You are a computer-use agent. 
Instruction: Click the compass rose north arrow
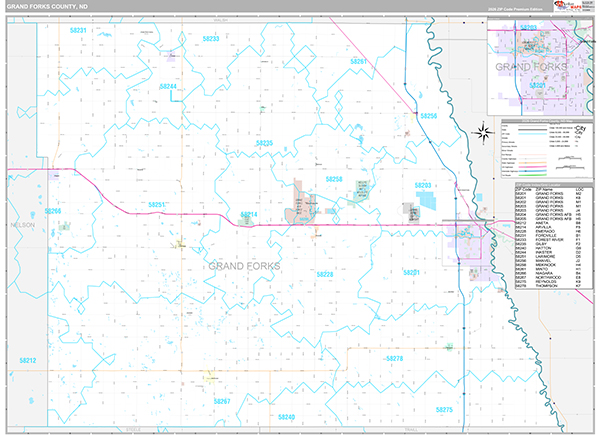[x=483, y=132]
